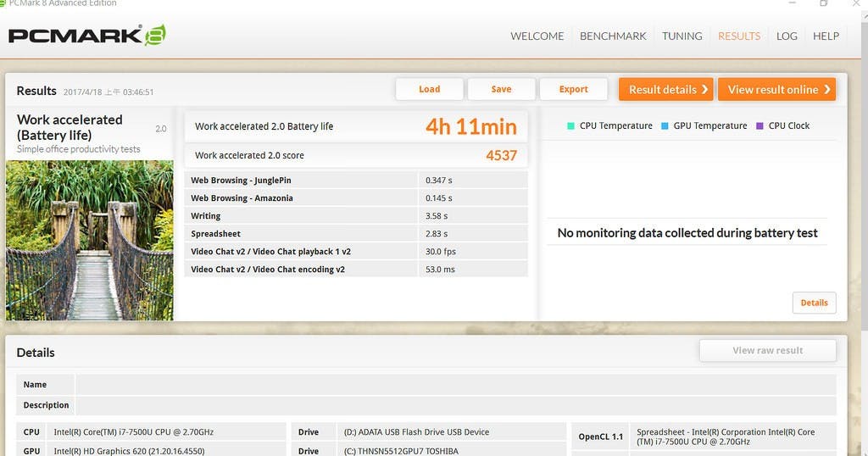Click Video Chat playback 1 v2 row
Viewport: 868px width, 456px height.
(356, 251)
